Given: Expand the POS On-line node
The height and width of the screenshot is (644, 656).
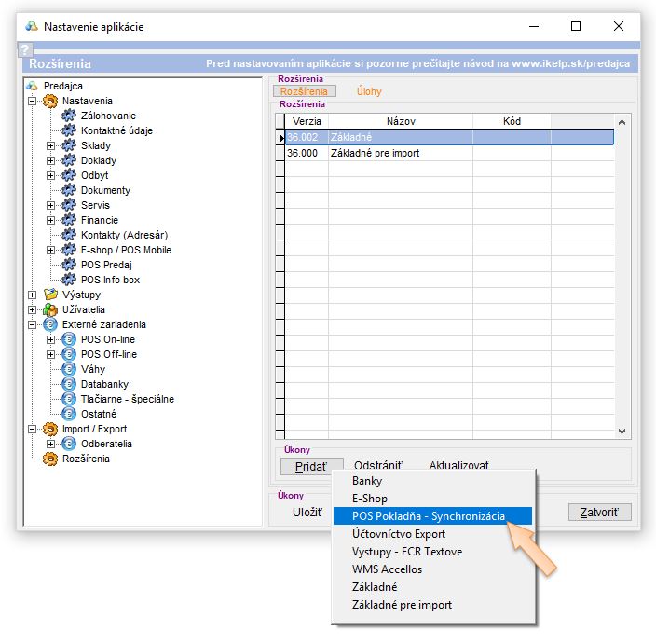Looking at the screenshot, I should click(x=51, y=339).
